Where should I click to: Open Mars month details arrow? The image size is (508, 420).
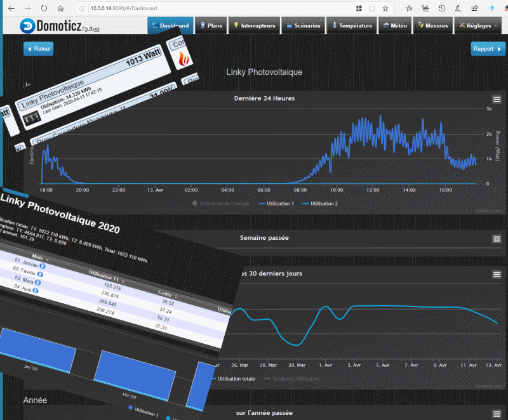click(37, 282)
